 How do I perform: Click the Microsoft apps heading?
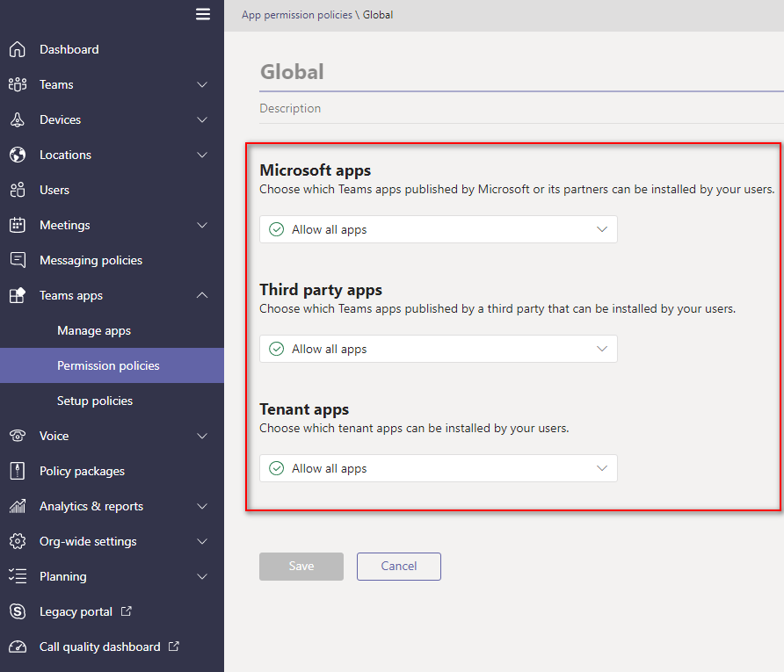tap(316, 170)
